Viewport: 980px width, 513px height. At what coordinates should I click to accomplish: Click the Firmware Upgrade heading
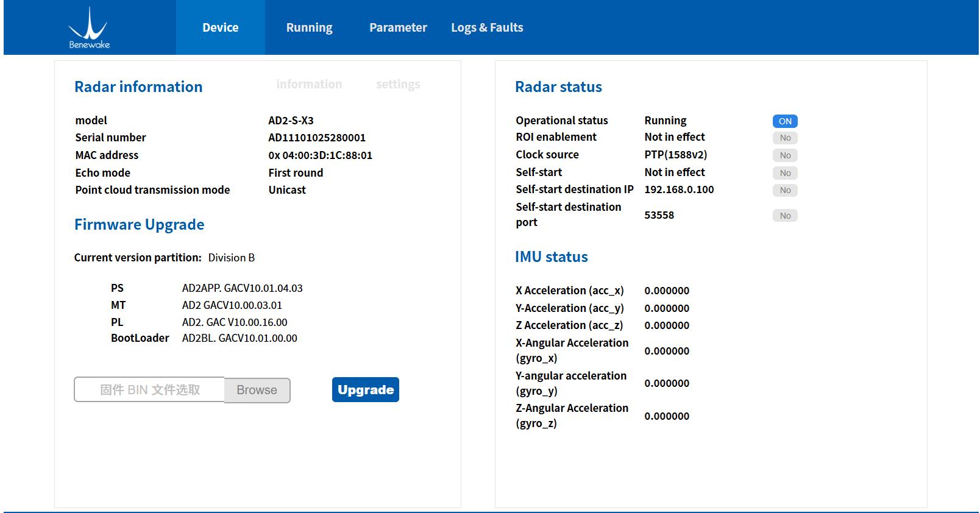(139, 225)
